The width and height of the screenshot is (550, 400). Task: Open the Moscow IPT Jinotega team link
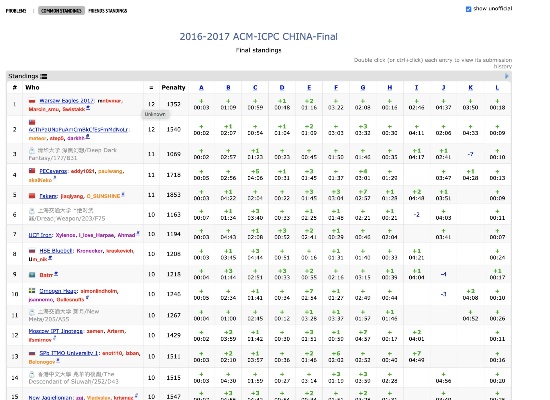tap(56, 331)
